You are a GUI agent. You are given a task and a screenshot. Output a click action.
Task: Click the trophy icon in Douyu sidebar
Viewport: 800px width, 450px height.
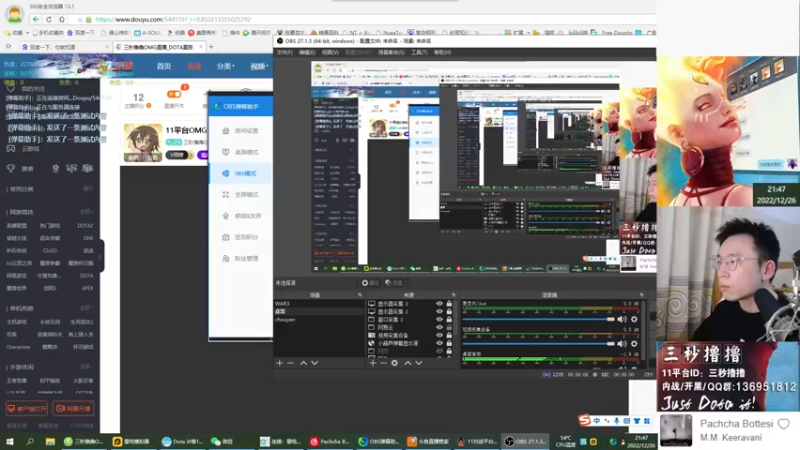(x=11, y=168)
